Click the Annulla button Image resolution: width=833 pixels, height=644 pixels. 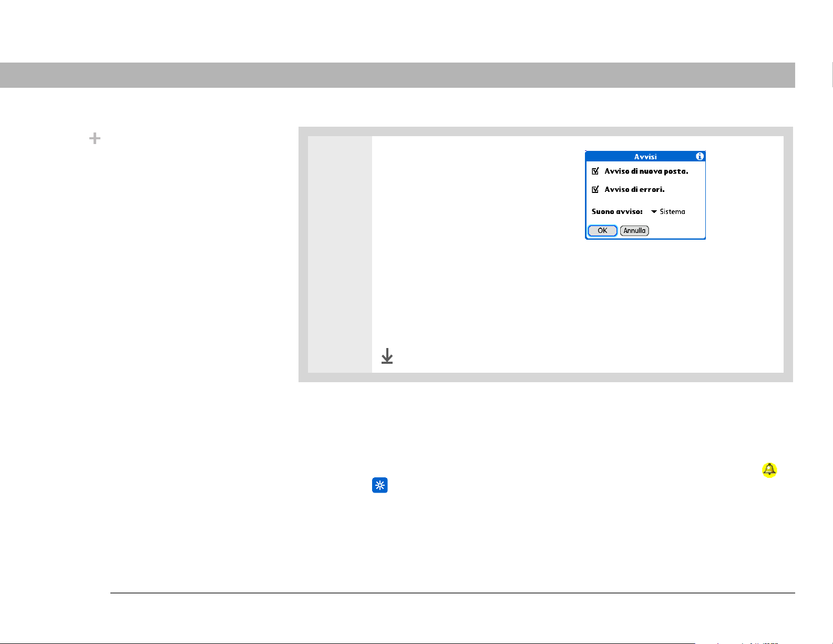tap(634, 231)
